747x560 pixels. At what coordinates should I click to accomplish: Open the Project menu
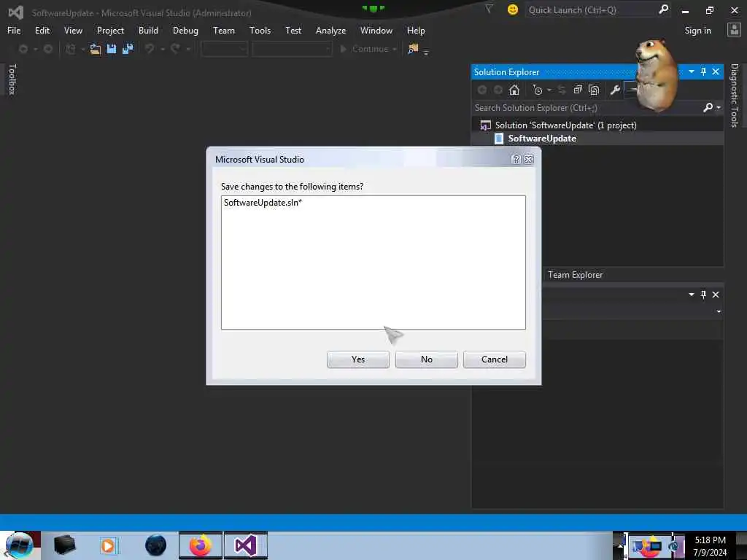click(x=110, y=31)
